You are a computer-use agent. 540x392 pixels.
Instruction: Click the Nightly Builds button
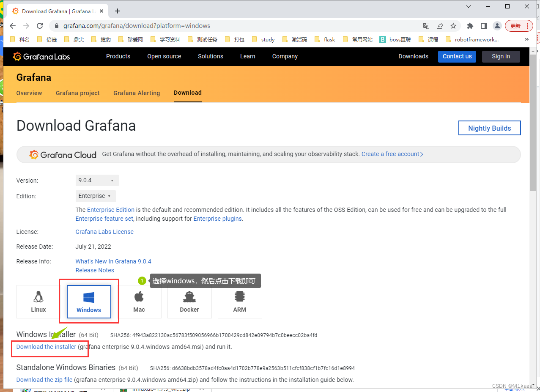tap(490, 128)
